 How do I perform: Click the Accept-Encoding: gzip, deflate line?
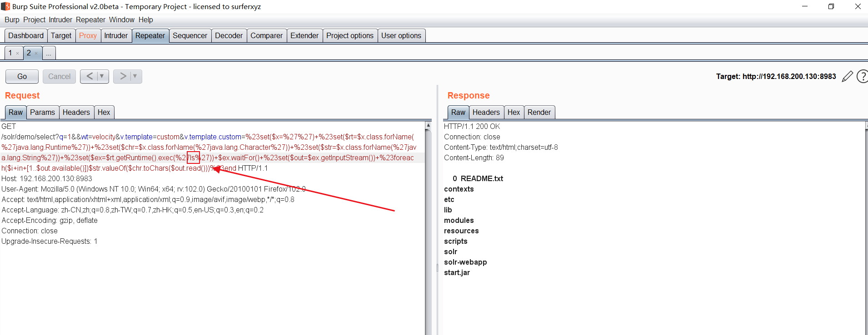coord(50,221)
